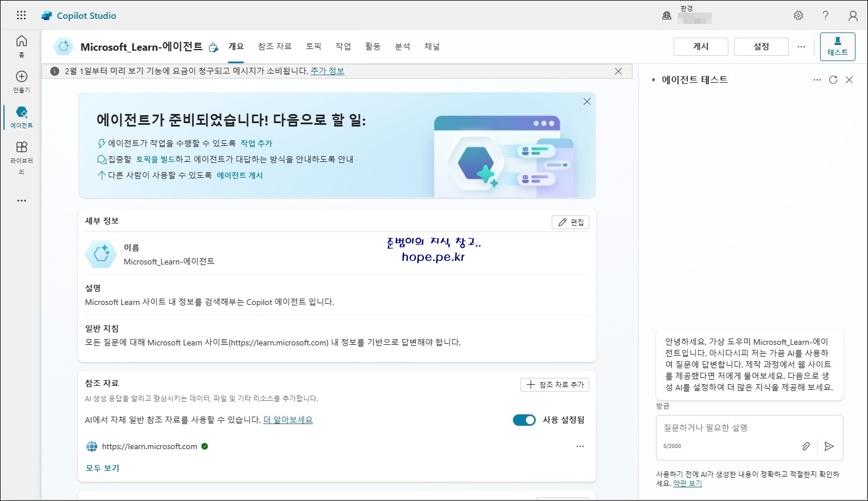Click the Edit (편집) details button
This screenshot has width=868, height=501.
point(570,222)
